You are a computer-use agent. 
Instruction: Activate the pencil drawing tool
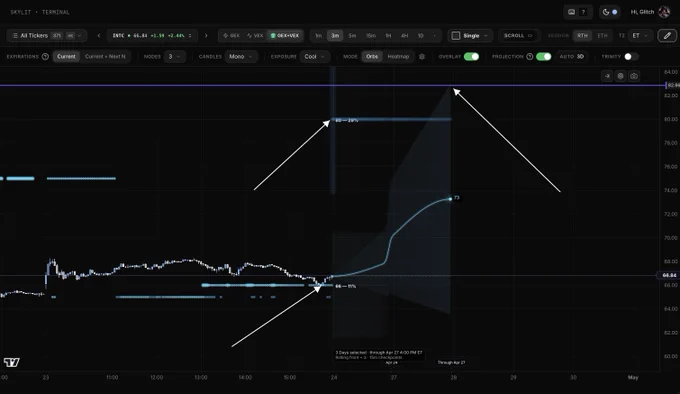[x=667, y=36]
